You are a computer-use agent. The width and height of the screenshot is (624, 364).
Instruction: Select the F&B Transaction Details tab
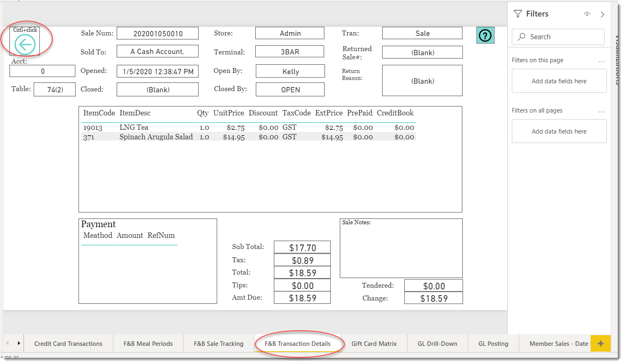point(297,343)
